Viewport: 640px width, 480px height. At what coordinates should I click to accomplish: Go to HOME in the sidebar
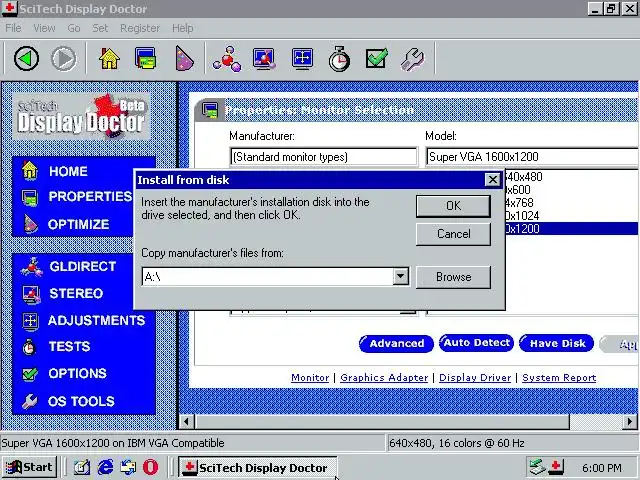(x=68, y=171)
